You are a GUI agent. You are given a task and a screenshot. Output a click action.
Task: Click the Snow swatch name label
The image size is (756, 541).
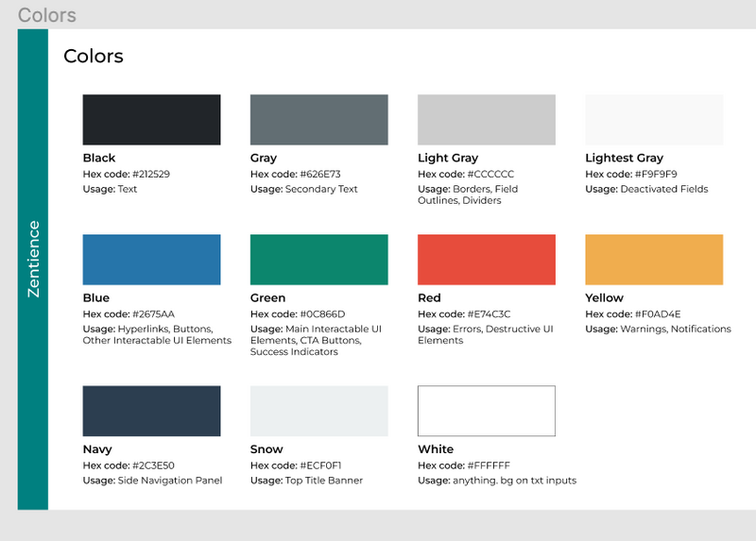pos(266,449)
